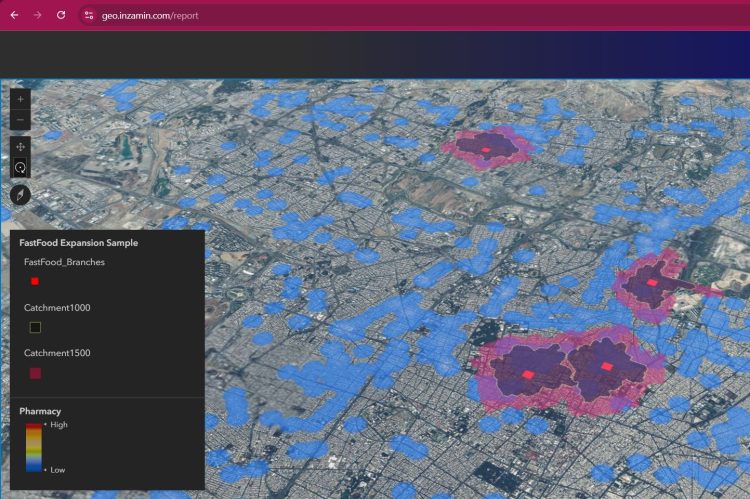Click the left marker of the twin catchments
Viewport: 750px width, 499px height.
528,375
